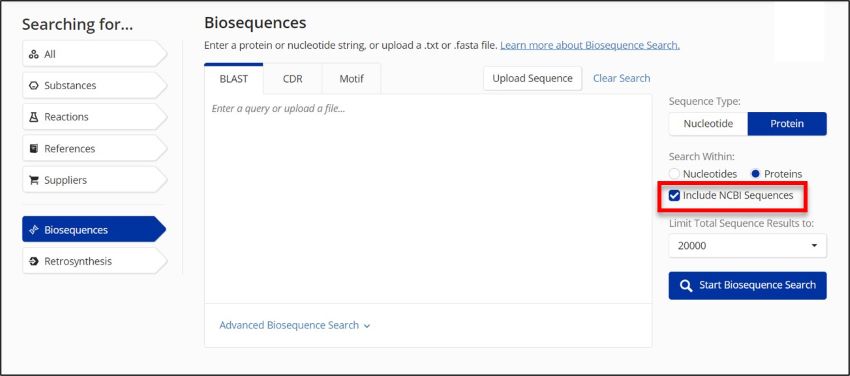Switch Sequence Type to Nucleotide
This screenshot has width=850, height=376.
click(x=708, y=124)
